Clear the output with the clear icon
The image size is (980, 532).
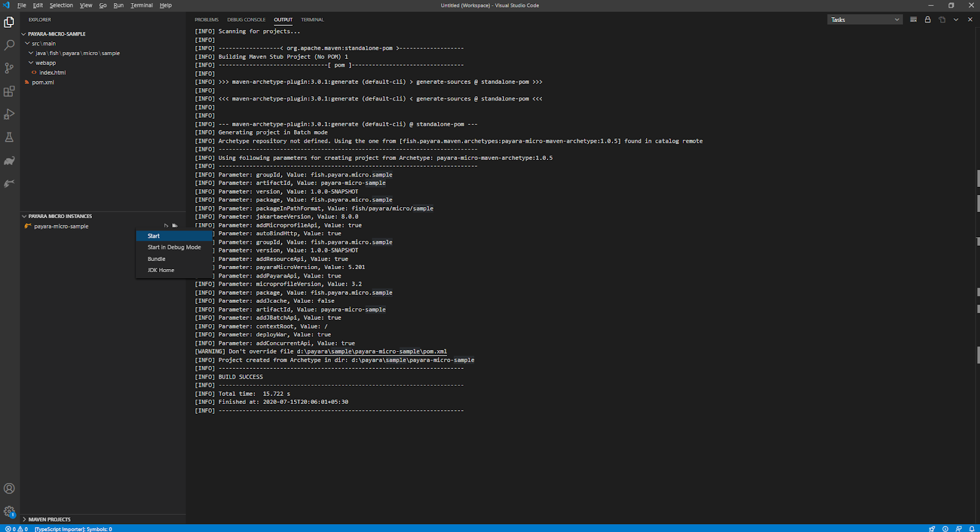pos(913,20)
